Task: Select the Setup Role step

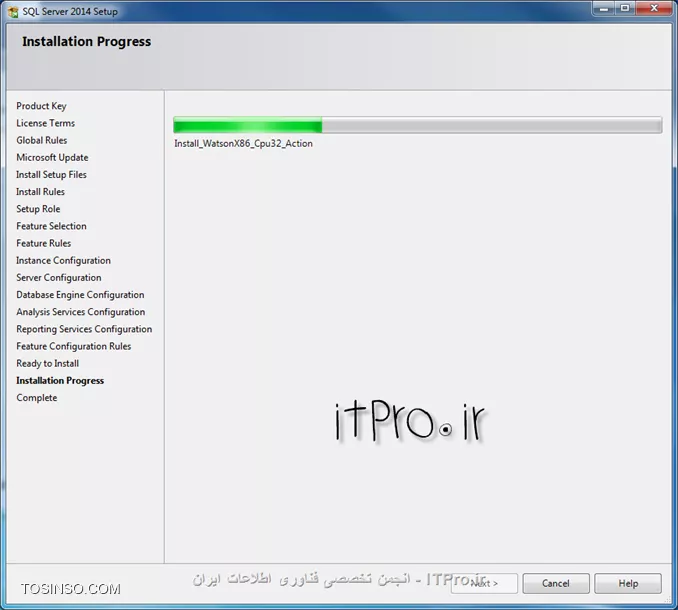Action: coord(38,209)
